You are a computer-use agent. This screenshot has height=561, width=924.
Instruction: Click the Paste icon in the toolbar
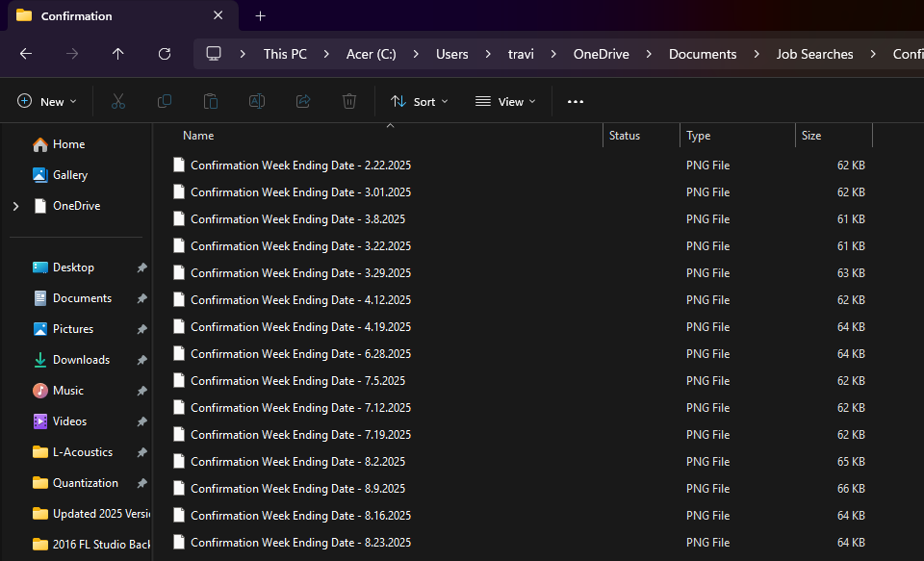[x=210, y=101]
